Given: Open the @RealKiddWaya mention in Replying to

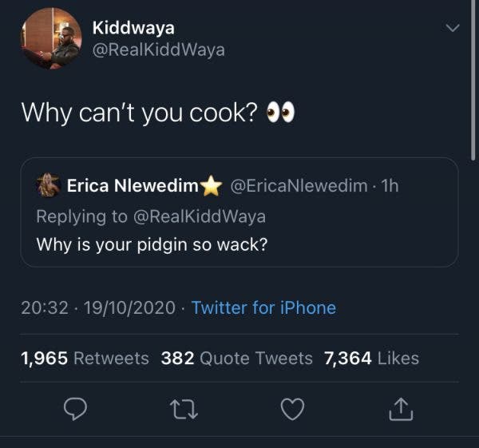Looking at the screenshot, I should (199, 216).
